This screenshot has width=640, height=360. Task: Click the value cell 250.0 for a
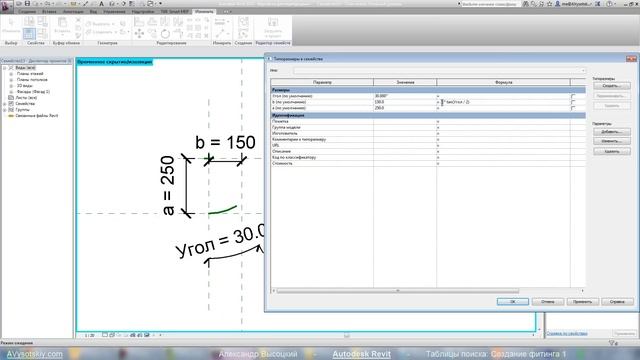coord(405,108)
